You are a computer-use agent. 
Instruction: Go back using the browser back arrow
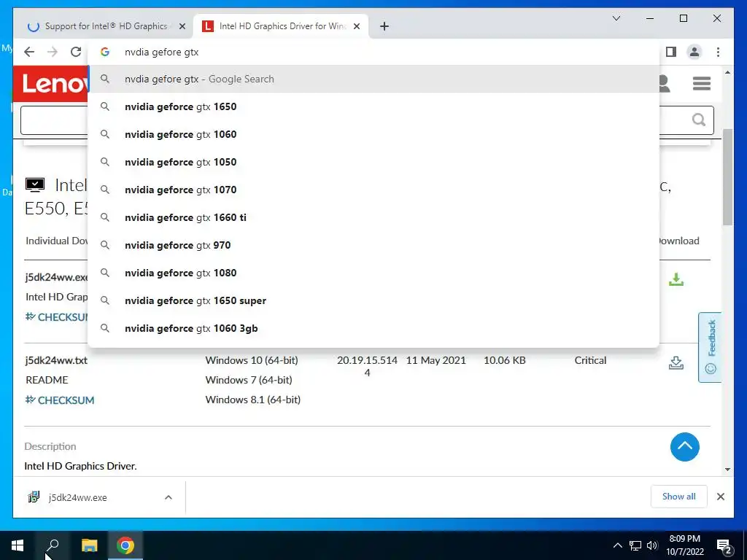tap(29, 52)
